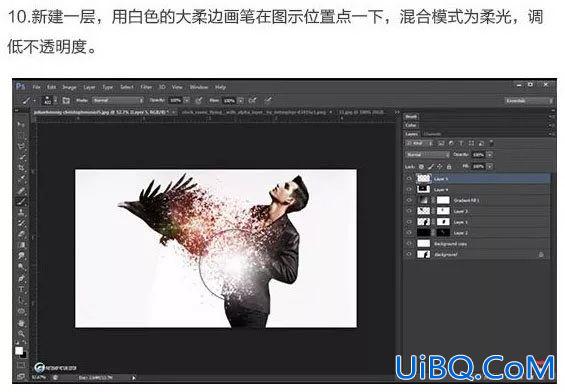Open brush Mode dropdown in options bar
The width and height of the screenshot is (565, 392).
click(x=117, y=100)
